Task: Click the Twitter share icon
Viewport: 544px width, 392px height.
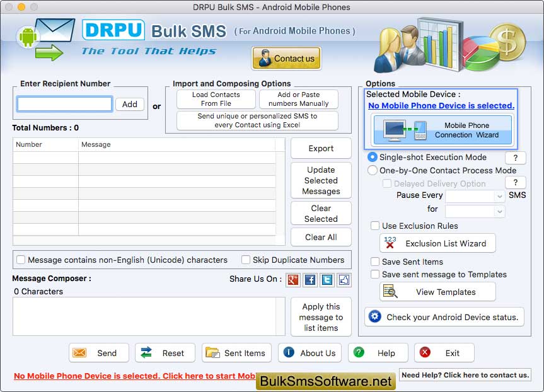Action: coord(327,280)
